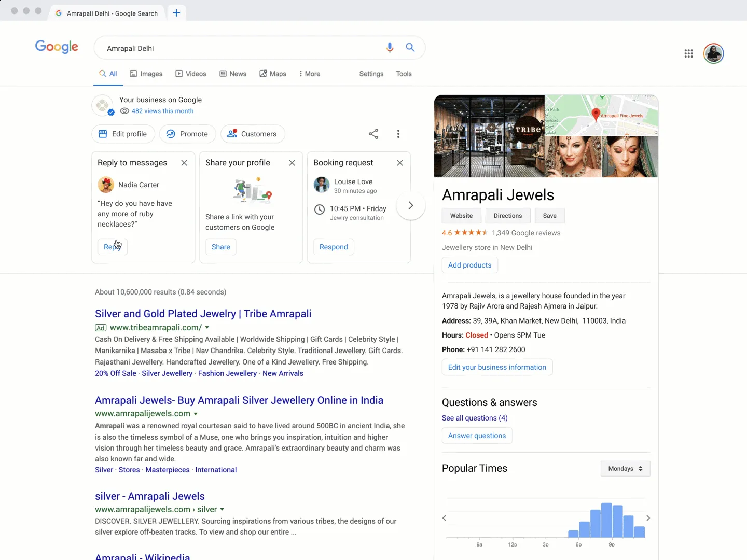The image size is (747, 560).
Task: Dismiss the Share your profile card
Action: 292,163
